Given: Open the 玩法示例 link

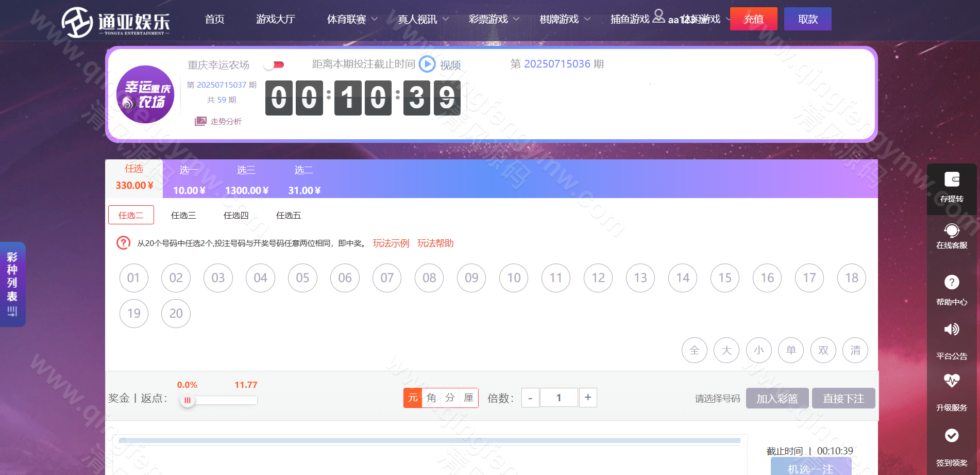Looking at the screenshot, I should (391, 243).
